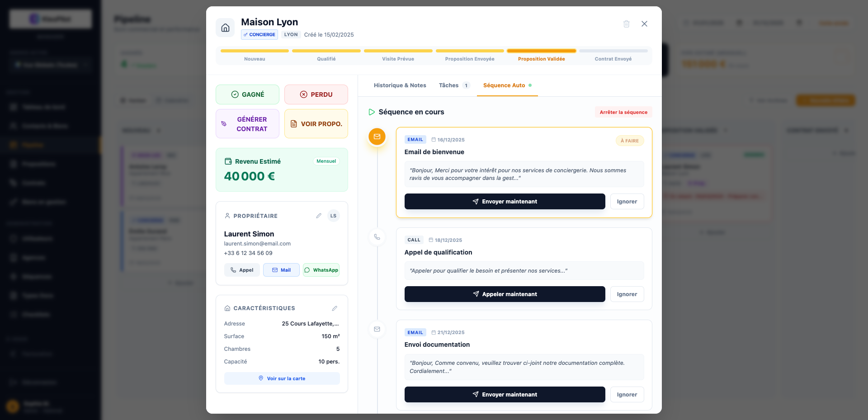This screenshot has height=420, width=868.
Task: Click Générer Contrat button
Action: click(x=247, y=124)
